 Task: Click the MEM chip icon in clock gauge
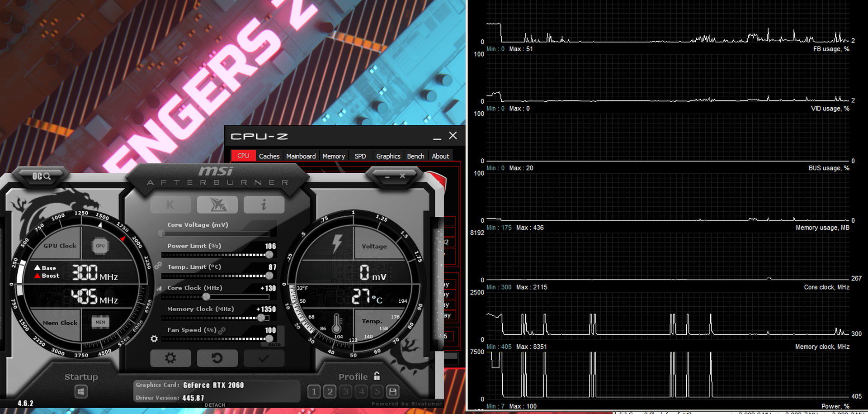pos(100,323)
